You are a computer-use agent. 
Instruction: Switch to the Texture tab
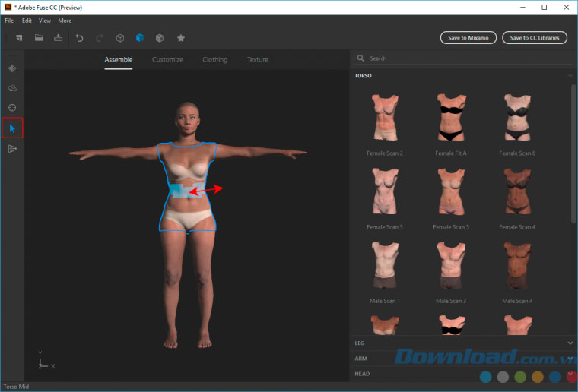pos(257,59)
